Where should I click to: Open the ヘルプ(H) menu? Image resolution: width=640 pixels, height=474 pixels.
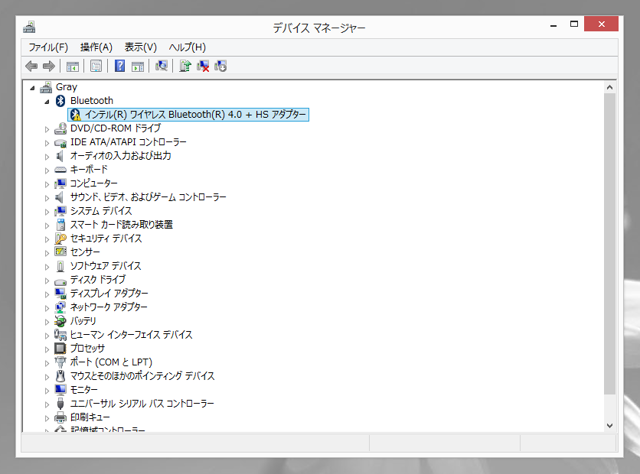click(187, 47)
